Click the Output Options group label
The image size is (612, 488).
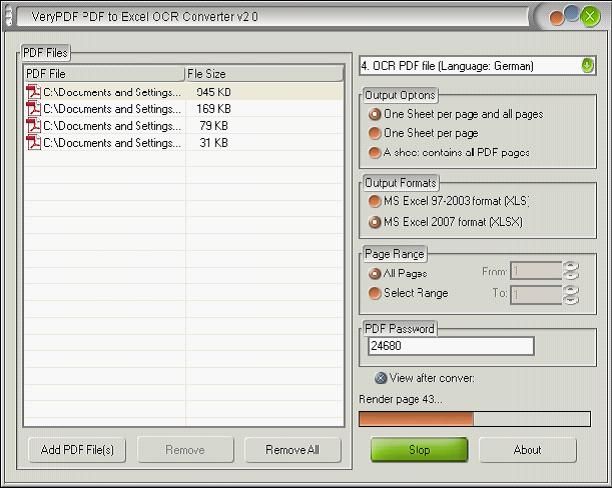point(400,95)
